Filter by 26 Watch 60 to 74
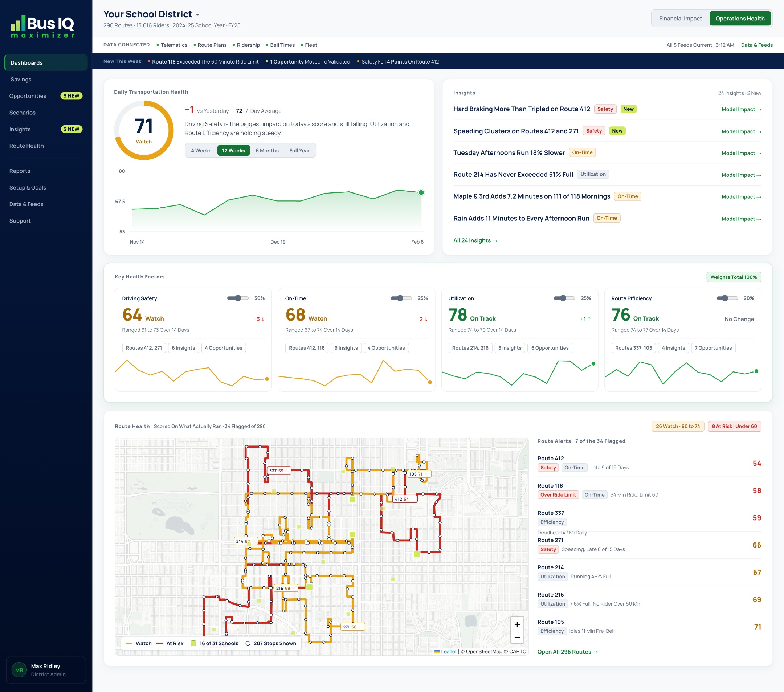 pyautogui.click(x=677, y=426)
